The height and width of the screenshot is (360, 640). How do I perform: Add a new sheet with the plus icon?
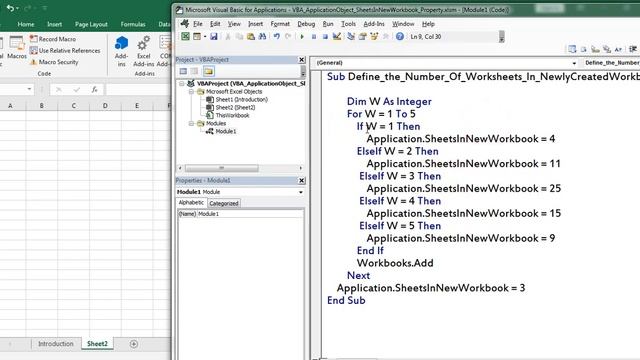[x=133, y=344]
